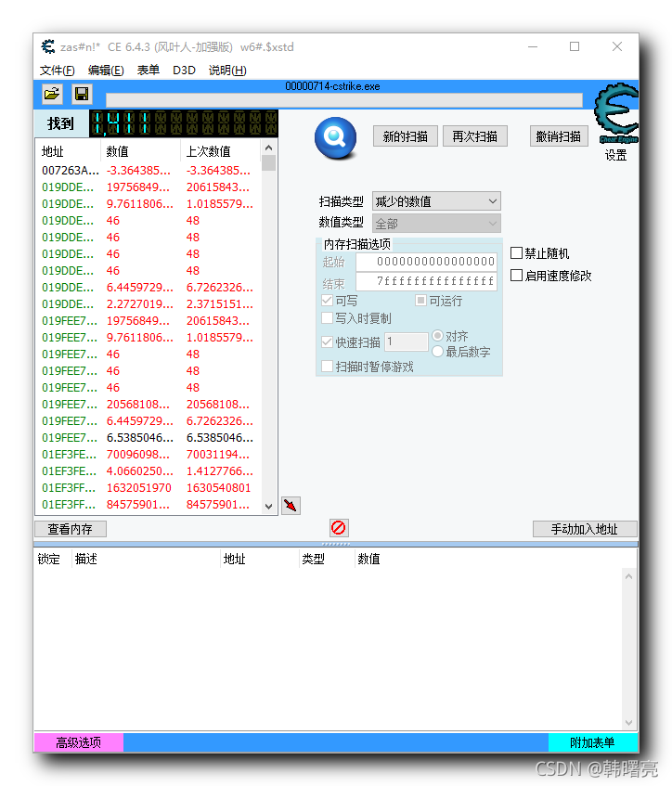The image size is (672, 786).
Task: Open the 扫描类型 dropdown showing 减少的数值
Action: 436,201
